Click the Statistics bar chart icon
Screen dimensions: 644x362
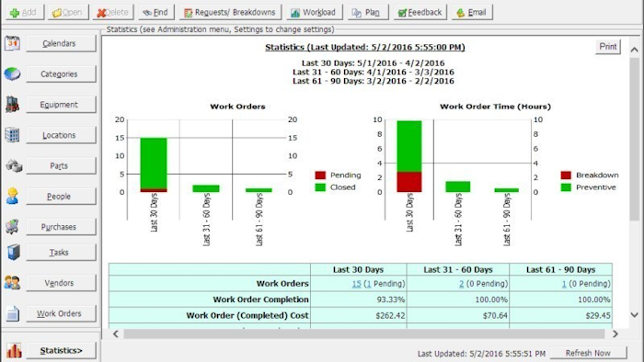click(x=14, y=351)
